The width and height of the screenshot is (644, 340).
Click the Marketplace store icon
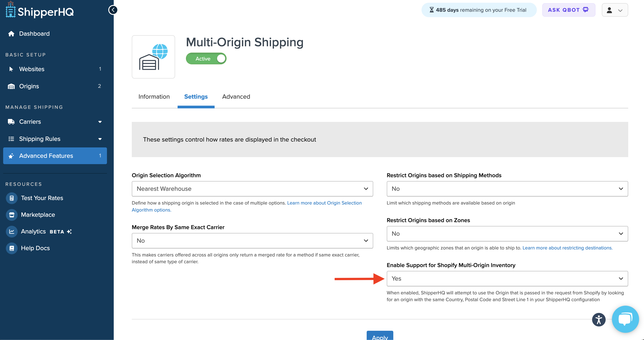point(12,215)
